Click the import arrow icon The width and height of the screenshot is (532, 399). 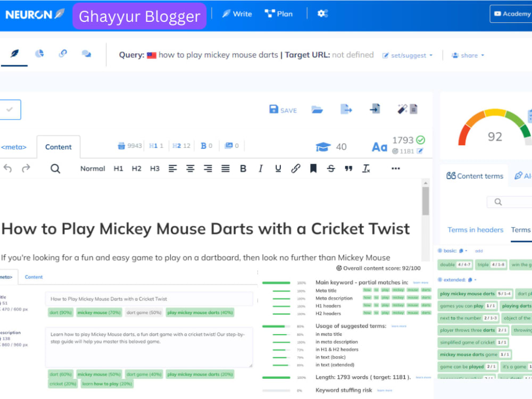[x=375, y=109]
